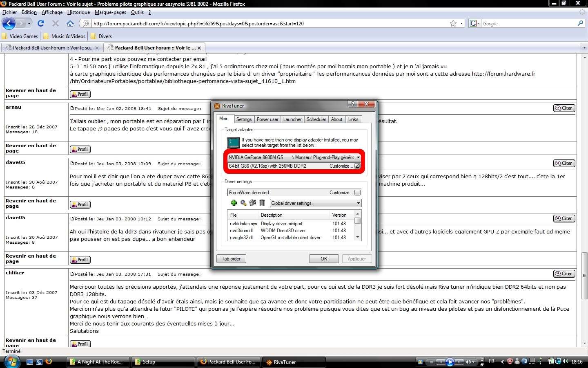Switch to the Settings tab in RivaTuner
Viewport: 588px width, 368px height.
pos(244,119)
